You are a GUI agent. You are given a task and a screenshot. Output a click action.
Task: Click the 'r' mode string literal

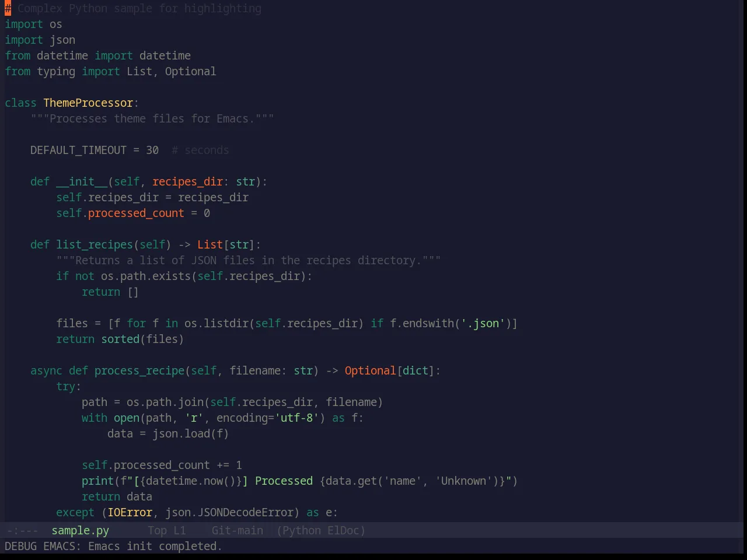pyautogui.click(x=194, y=418)
